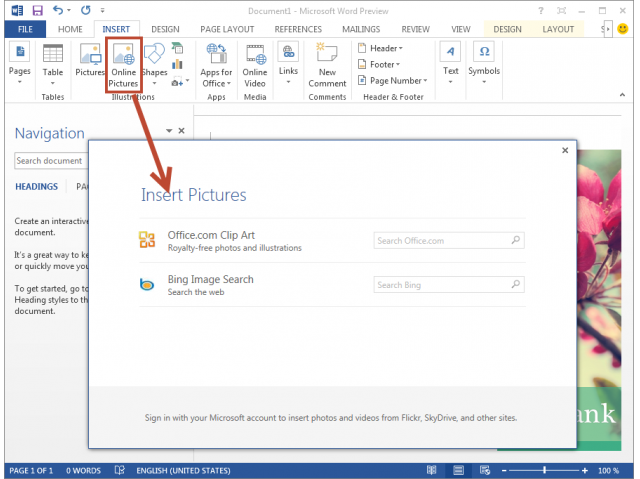Adjust the zoom slider in status bar
The image size is (640, 479).
[543, 470]
